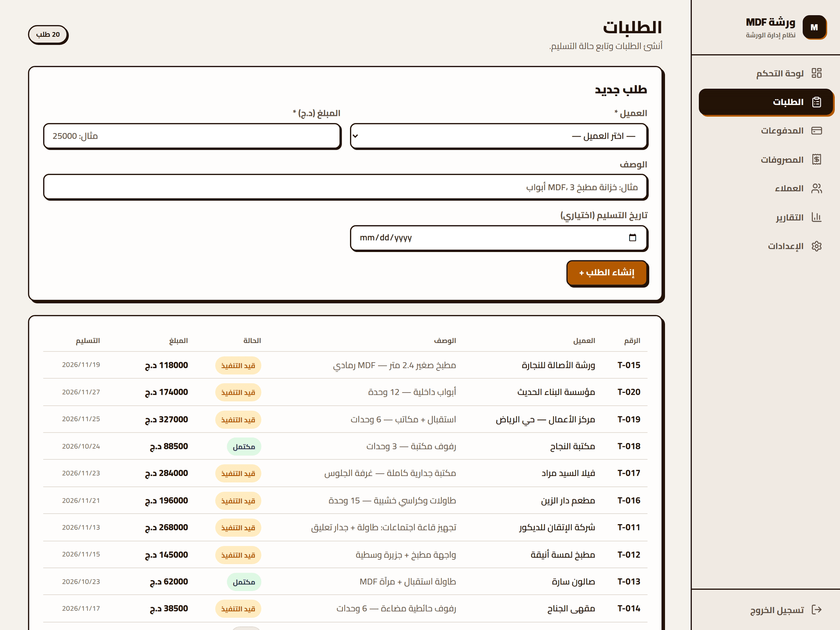The height and width of the screenshot is (630, 840).
Task: Click the reports bar-chart icon in sidebar
Action: 816,217
